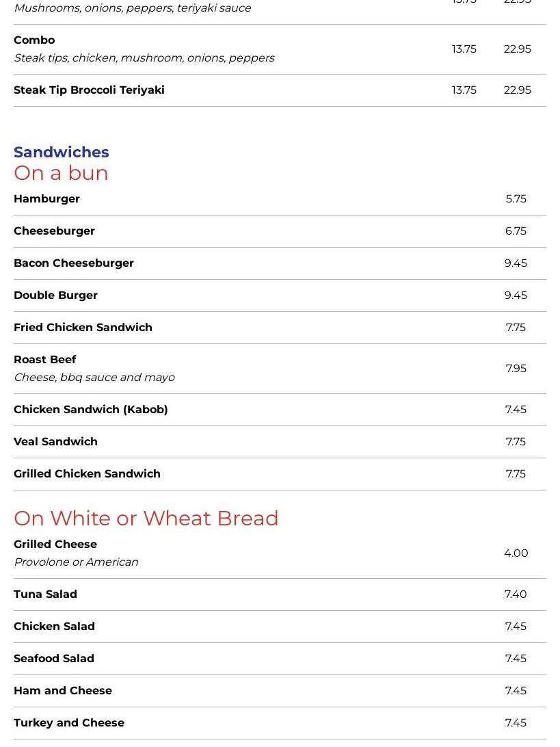
Task: Click Seafood Salad entry
Action: tap(54, 659)
